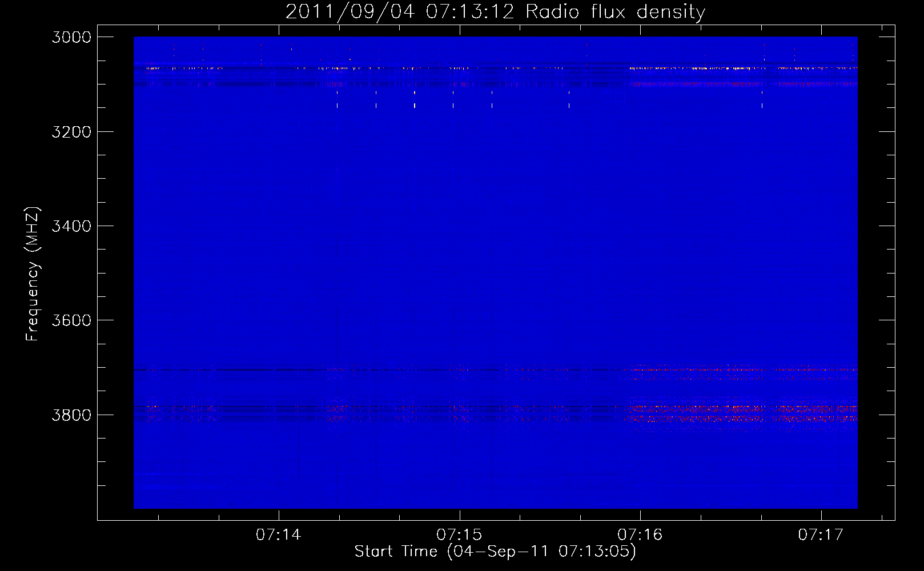Image resolution: width=924 pixels, height=571 pixels.
Task: Click the 07:15 time tick label
Action: click(459, 534)
